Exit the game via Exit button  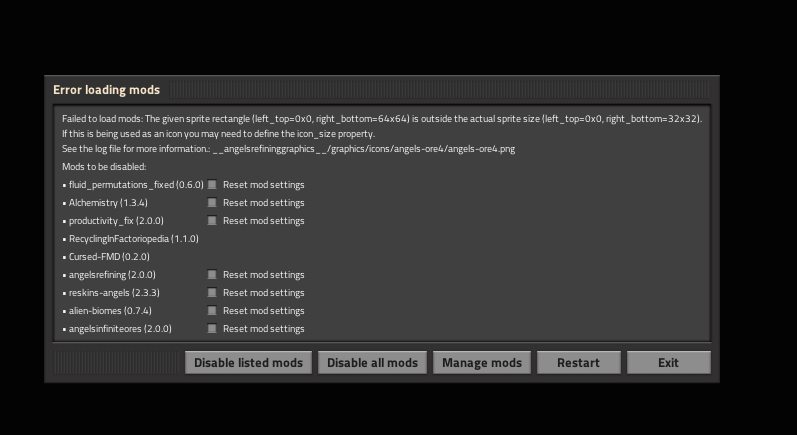[x=668, y=362]
